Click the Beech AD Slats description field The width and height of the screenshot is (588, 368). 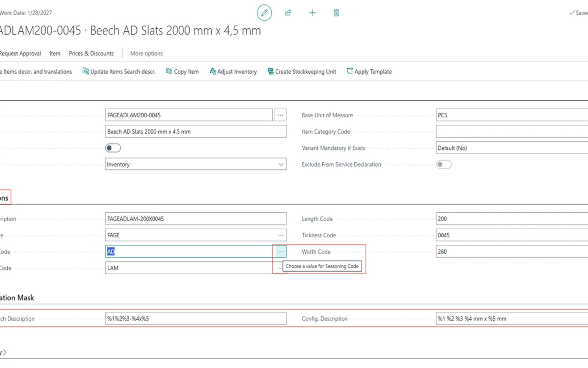coord(196,131)
